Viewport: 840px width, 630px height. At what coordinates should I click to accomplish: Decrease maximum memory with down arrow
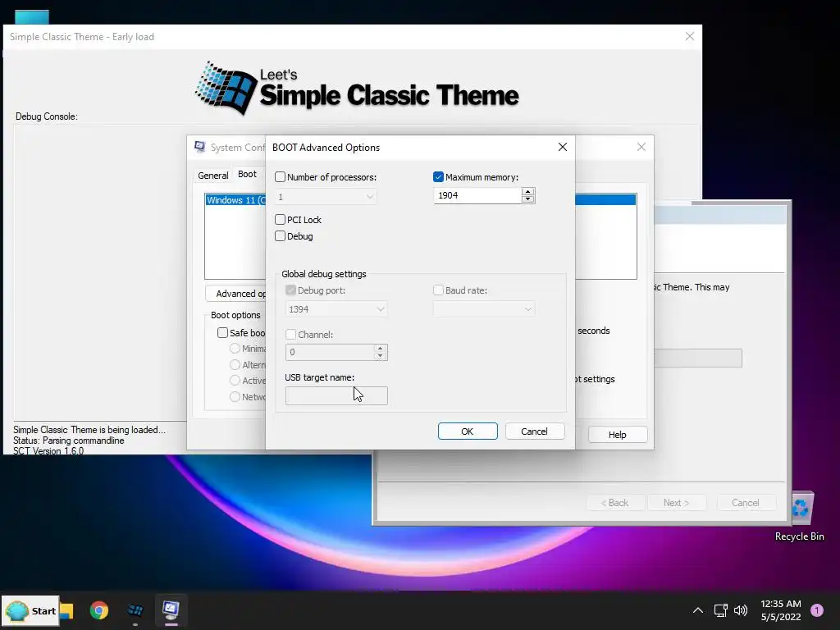[527, 199]
